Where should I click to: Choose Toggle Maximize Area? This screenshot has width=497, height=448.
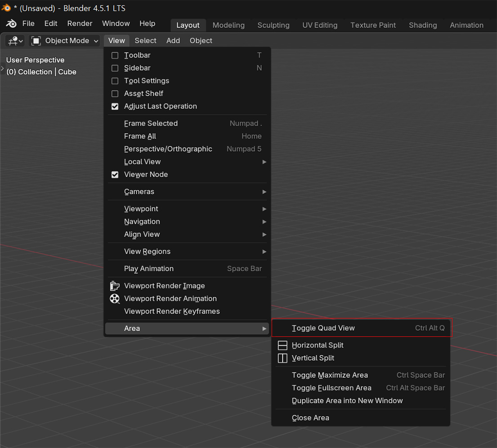(361, 375)
